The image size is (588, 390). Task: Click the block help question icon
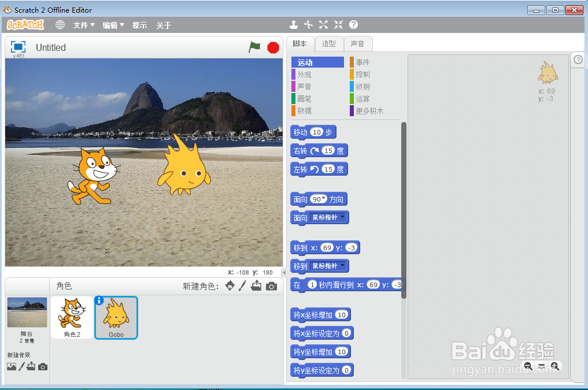(353, 25)
